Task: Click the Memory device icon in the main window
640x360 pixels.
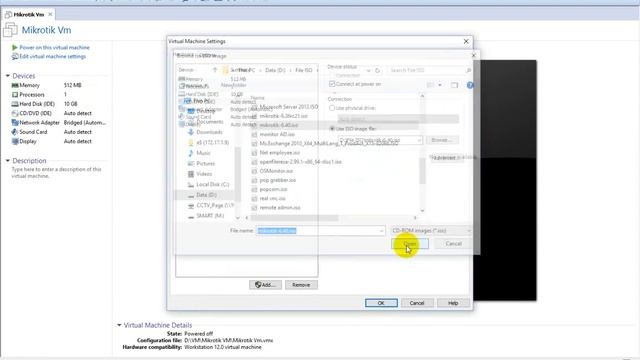Action: (15, 85)
